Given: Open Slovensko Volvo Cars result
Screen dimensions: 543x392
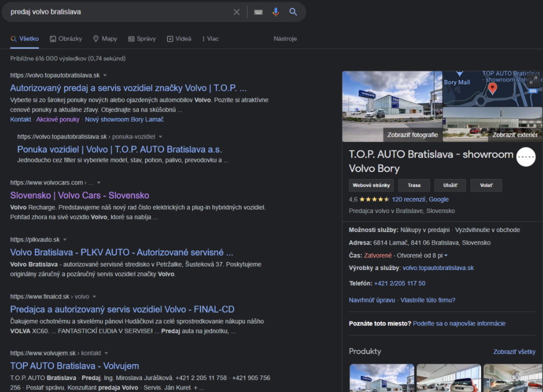Looking at the screenshot, I should tap(79, 195).
